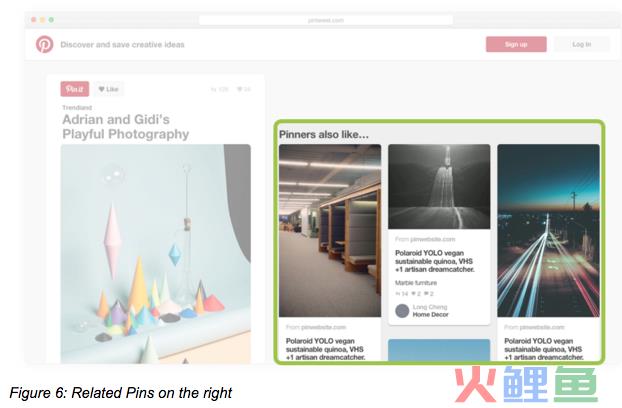Open the office booth seating pin image
622x408 pixels.
(330, 230)
